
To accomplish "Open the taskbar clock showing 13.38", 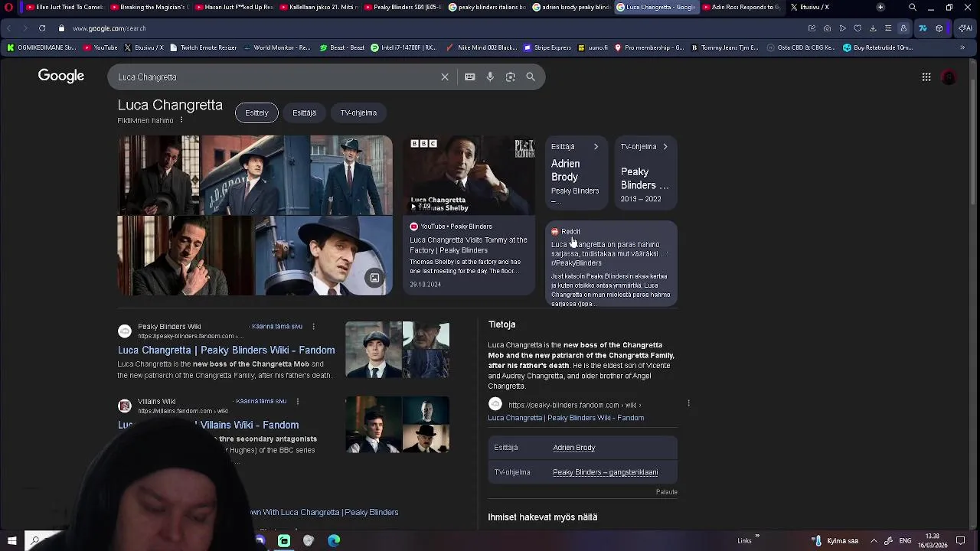I will (x=933, y=540).
